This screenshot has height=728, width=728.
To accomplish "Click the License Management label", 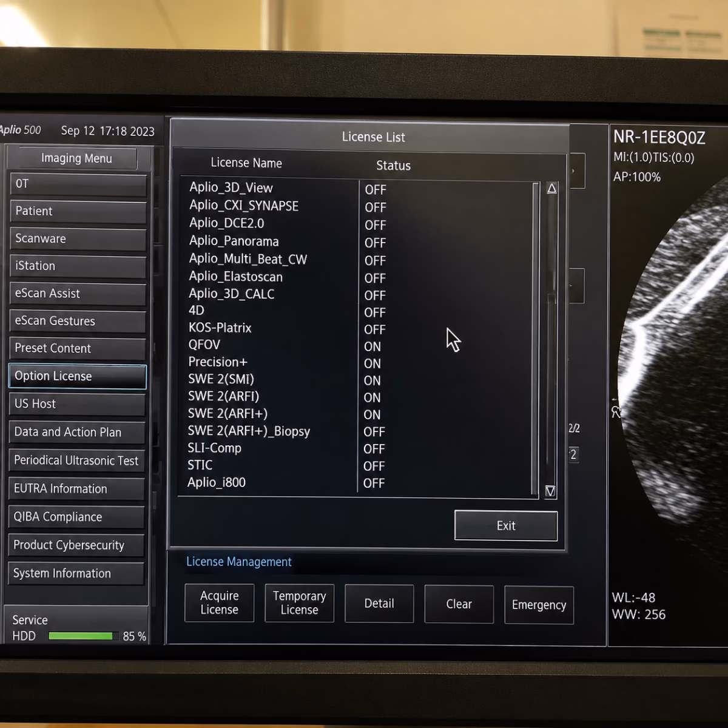I will [239, 562].
